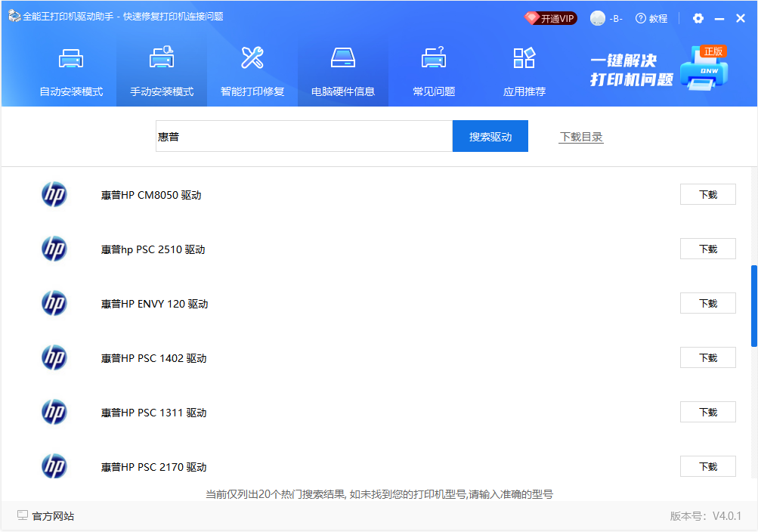Image resolution: width=758 pixels, height=532 pixels.
Task: Click HP logo beside PSC 1311 driver
Action: click(x=54, y=412)
